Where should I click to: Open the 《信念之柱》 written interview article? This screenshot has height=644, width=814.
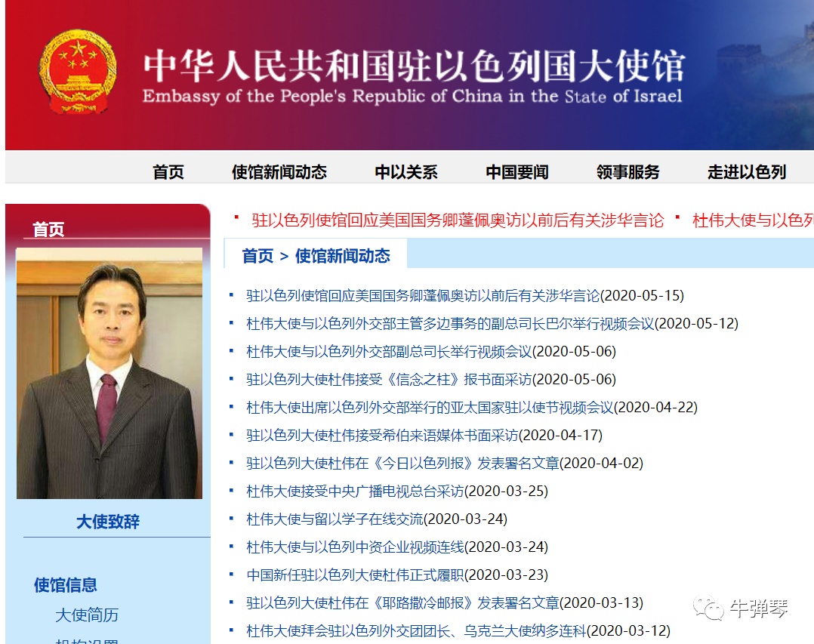(x=424, y=379)
